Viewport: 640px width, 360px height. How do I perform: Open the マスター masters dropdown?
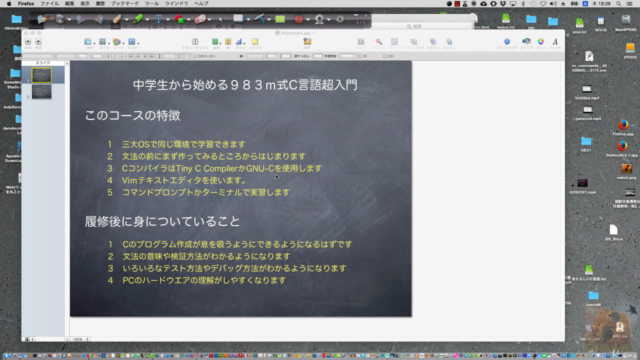tap(133, 42)
